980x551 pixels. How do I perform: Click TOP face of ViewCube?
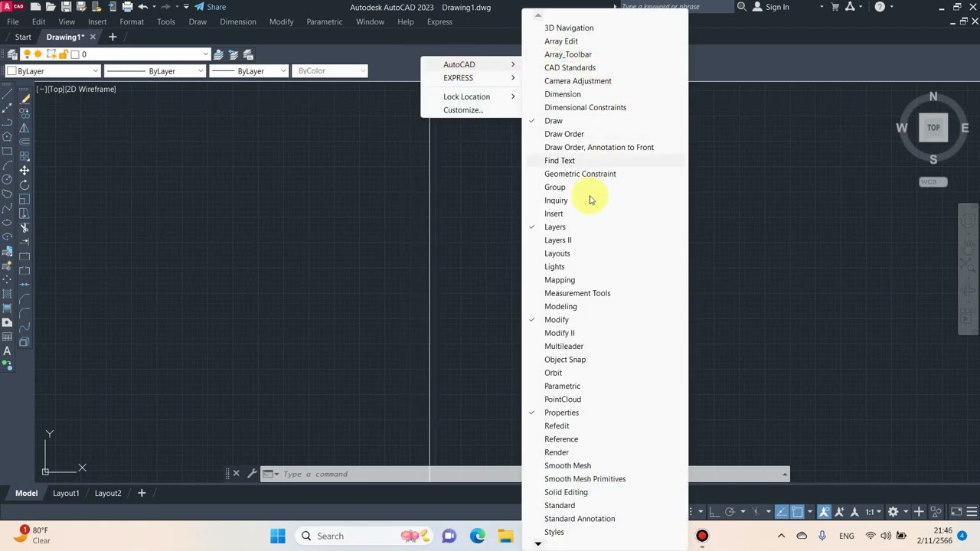coord(933,128)
